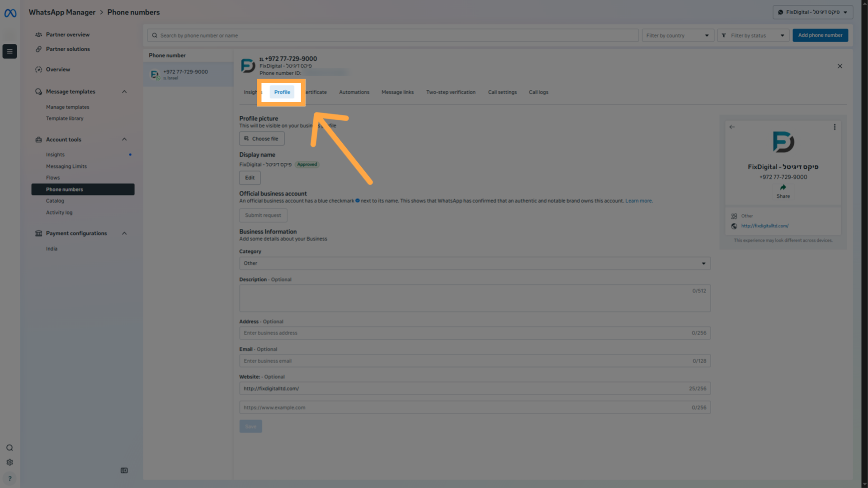Click the business address field

point(475,333)
